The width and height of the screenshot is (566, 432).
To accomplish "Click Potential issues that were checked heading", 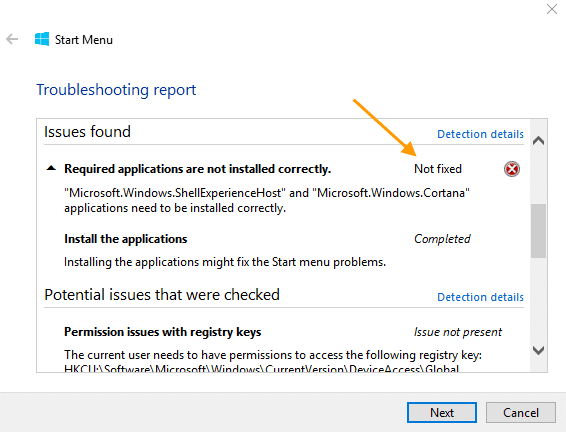I will (162, 295).
